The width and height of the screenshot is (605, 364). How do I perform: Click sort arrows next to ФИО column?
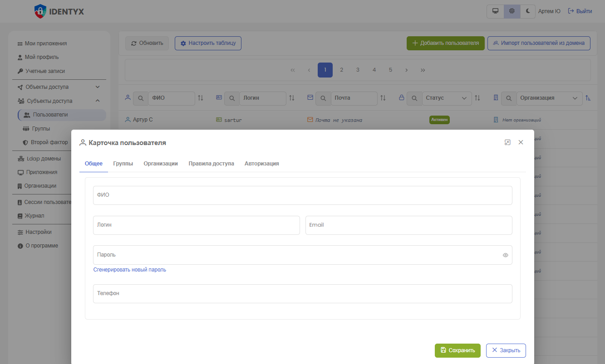tap(201, 98)
